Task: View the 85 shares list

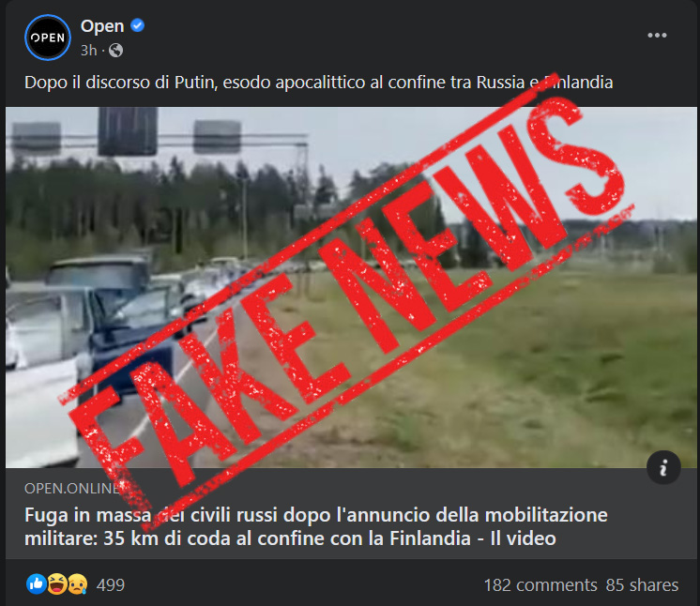Action: coord(642,585)
